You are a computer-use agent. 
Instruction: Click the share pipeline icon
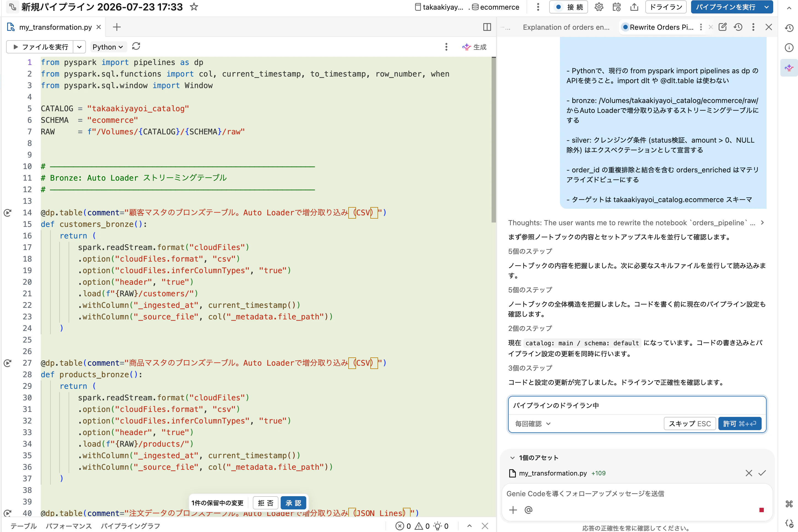pyautogui.click(x=634, y=7)
